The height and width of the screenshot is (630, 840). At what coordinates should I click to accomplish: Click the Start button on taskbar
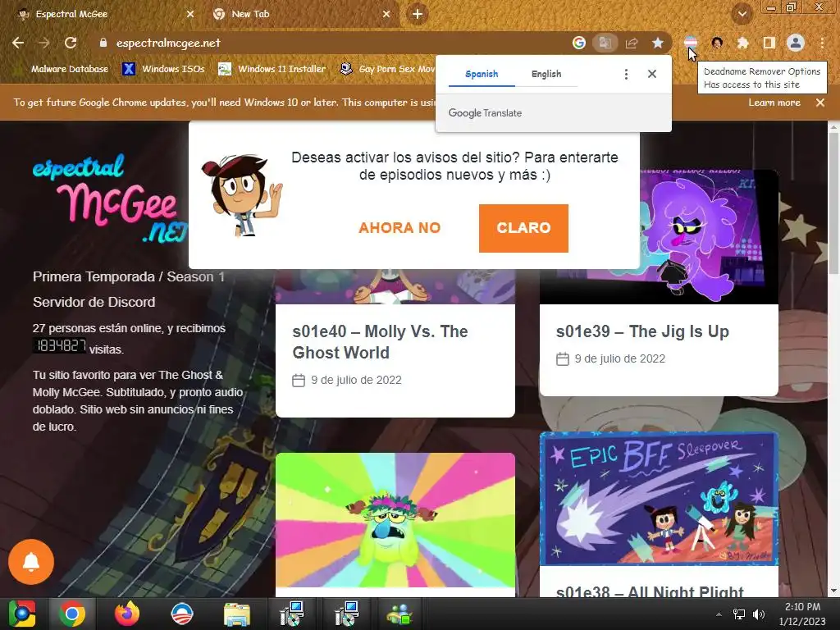click(21, 614)
